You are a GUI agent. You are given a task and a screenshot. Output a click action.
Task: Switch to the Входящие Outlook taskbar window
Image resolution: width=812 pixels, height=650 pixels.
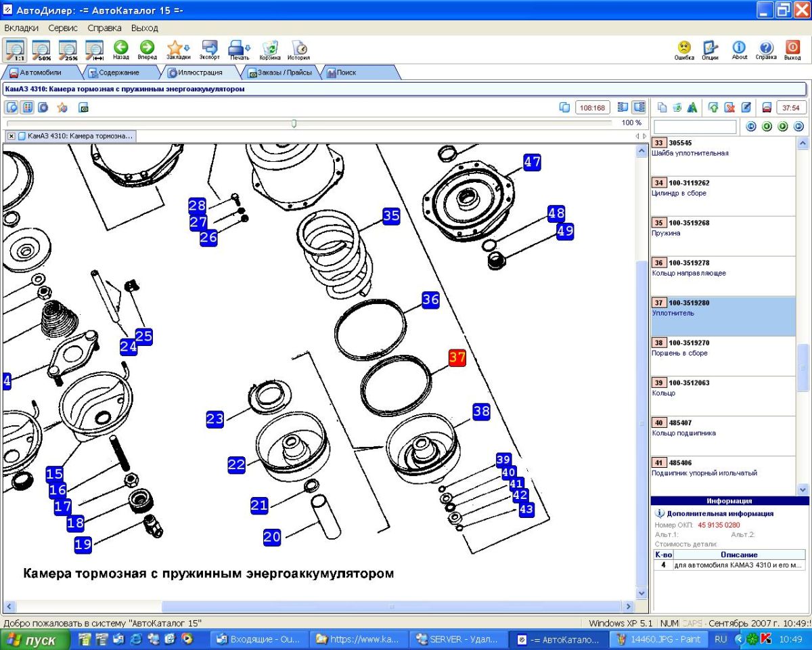[x=261, y=639]
